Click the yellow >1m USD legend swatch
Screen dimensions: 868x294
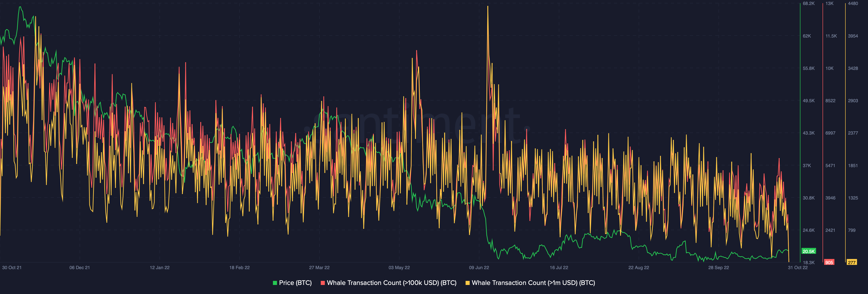[x=467, y=283]
